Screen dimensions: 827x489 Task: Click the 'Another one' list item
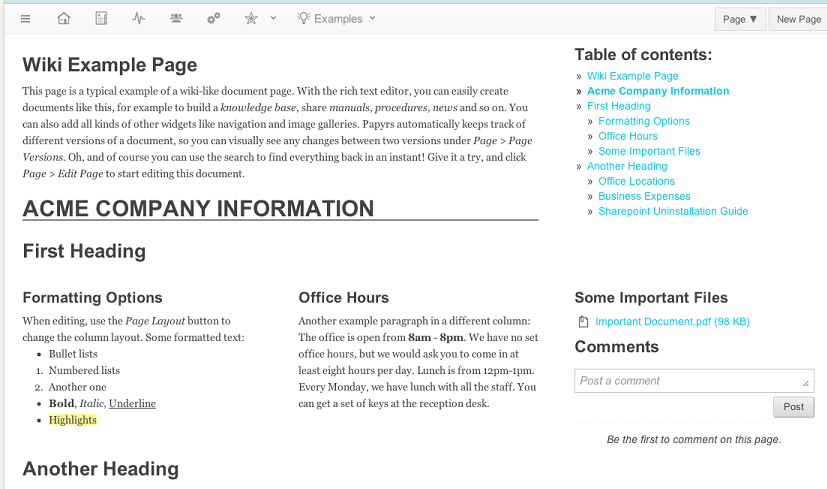(78, 387)
